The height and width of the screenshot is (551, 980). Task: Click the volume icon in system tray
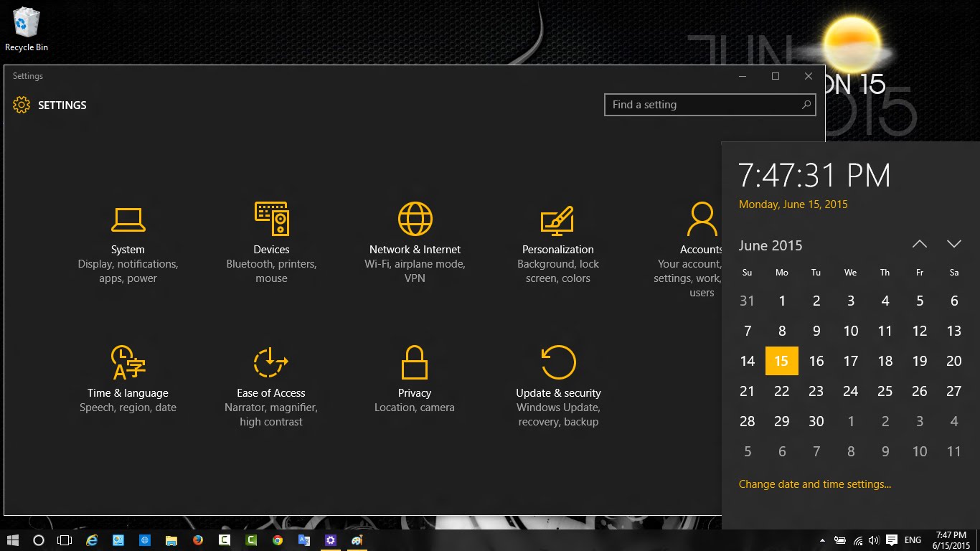pos(874,540)
